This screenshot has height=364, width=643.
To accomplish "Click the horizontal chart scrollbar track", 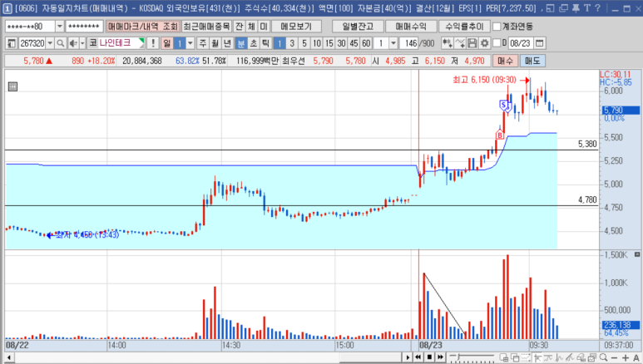I will click(x=207, y=357).
